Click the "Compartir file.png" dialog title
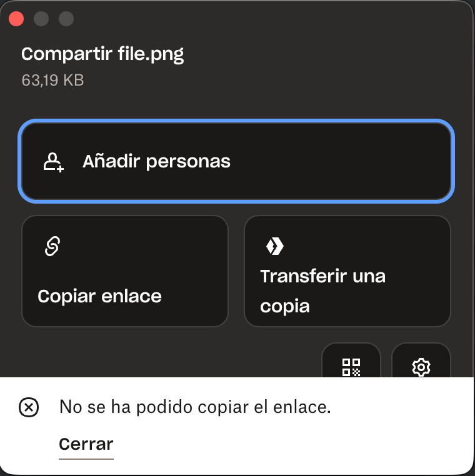The width and height of the screenshot is (475, 476). [x=102, y=54]
